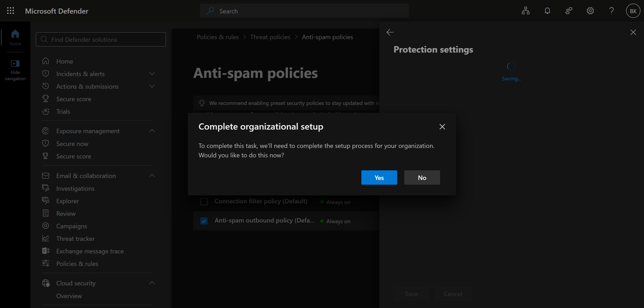Go to Threat policies breadcrumb
This screenshot has height=308, width=644.
tap(270, 37)
